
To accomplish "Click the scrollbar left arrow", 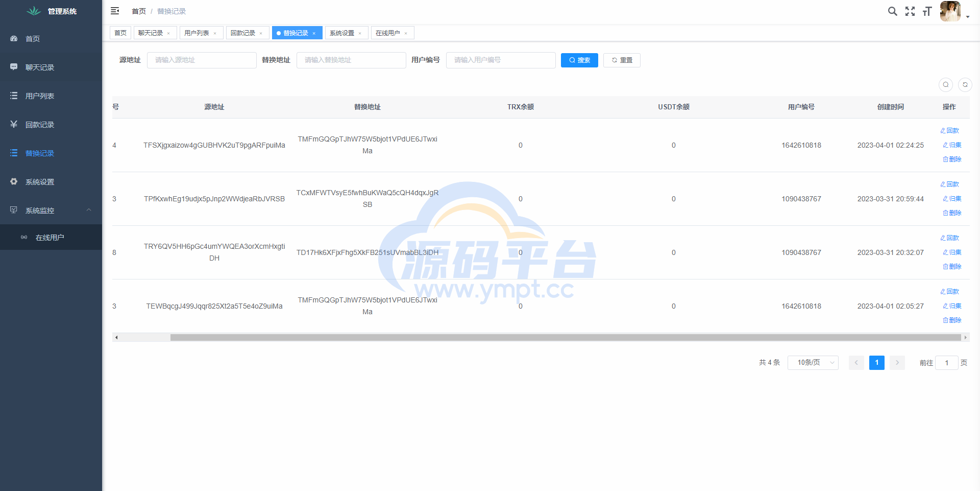I will [116, 337].
